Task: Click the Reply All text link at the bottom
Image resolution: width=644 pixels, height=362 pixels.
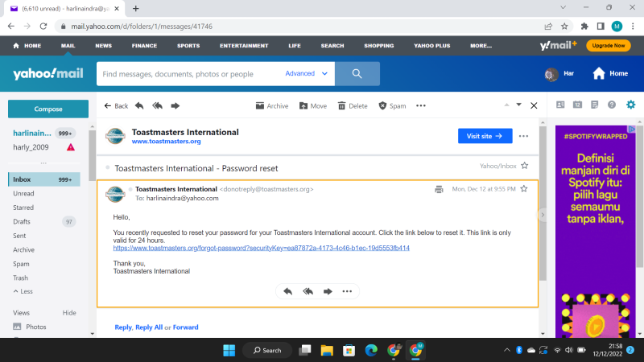Action: pyautogui.click(x=149, y=327)
